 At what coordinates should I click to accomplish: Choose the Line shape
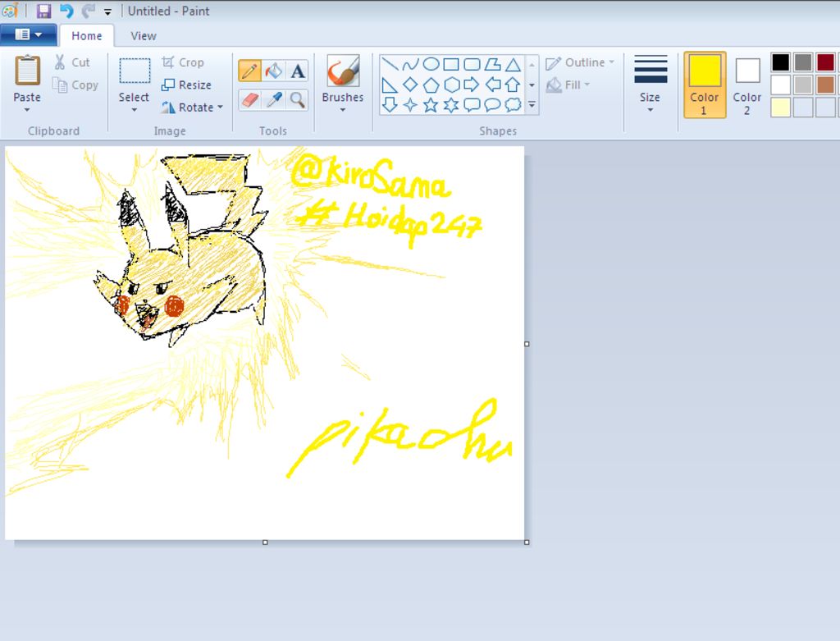(390, 64)
